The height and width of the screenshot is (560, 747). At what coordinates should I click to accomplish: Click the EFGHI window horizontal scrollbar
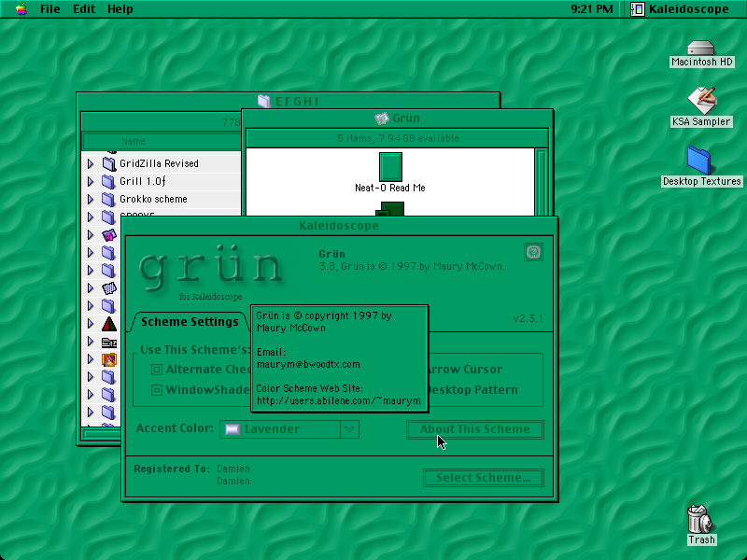101,433
